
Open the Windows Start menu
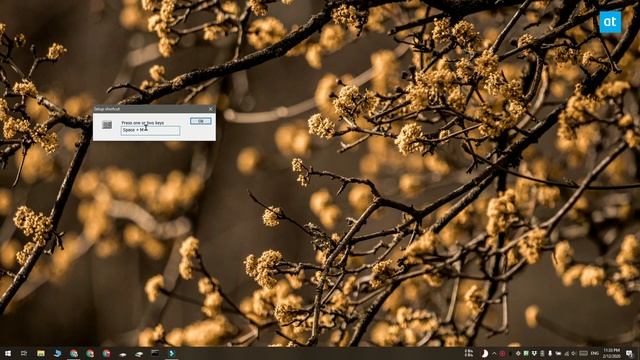pyautogui.click(x=8, y=353)
